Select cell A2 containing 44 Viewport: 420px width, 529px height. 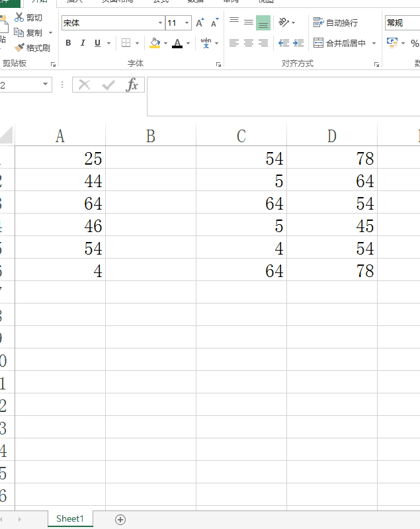click(x=60, y=180)
